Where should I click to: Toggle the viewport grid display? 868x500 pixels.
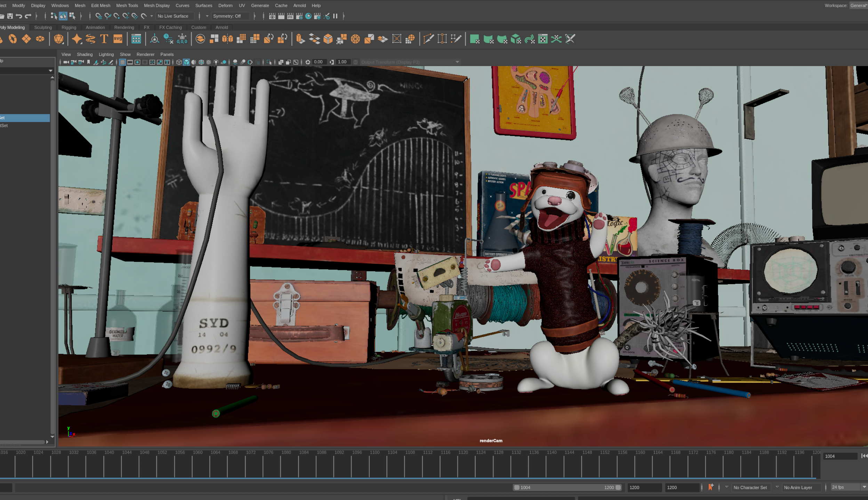click(122, 62)
